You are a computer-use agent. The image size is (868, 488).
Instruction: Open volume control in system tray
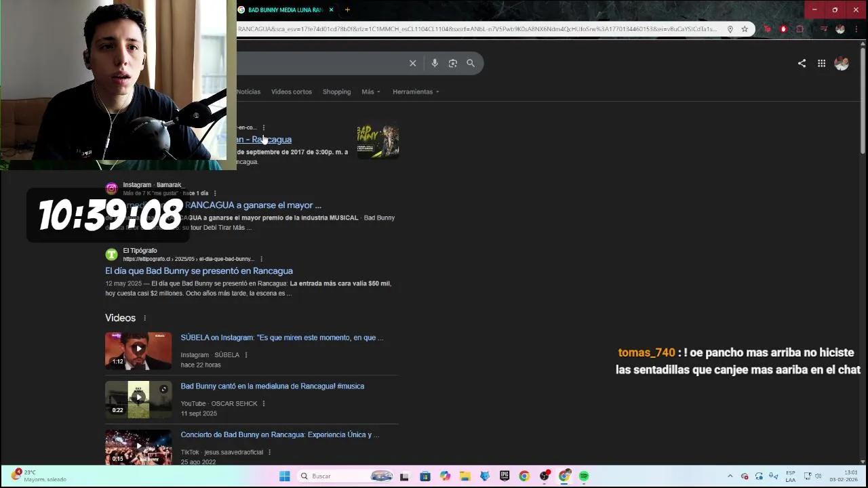point(818,476)
